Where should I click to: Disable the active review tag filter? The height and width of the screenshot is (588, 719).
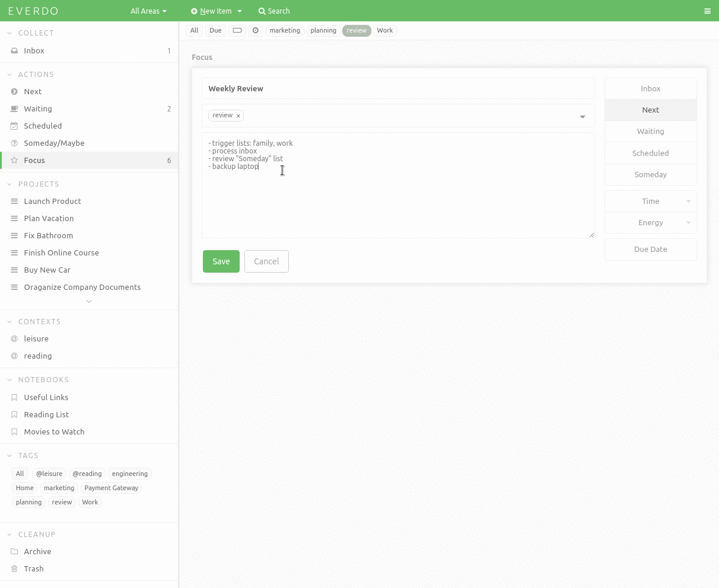tap(356, 30)
